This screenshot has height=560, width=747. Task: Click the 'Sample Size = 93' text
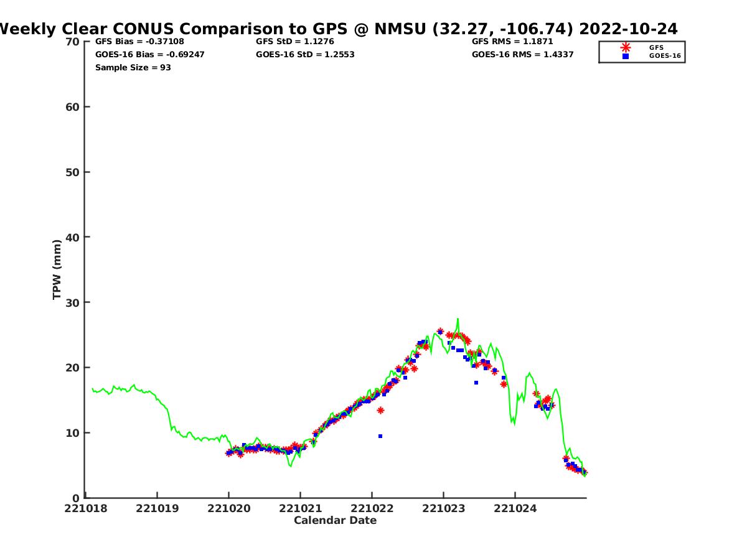coord(133,68)
